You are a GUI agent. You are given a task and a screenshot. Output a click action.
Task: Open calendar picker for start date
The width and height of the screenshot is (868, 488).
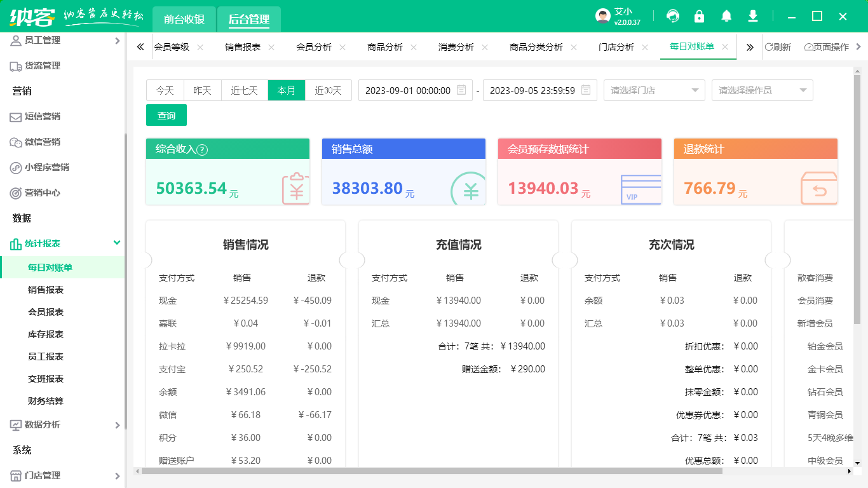click(x=462, y=90)
